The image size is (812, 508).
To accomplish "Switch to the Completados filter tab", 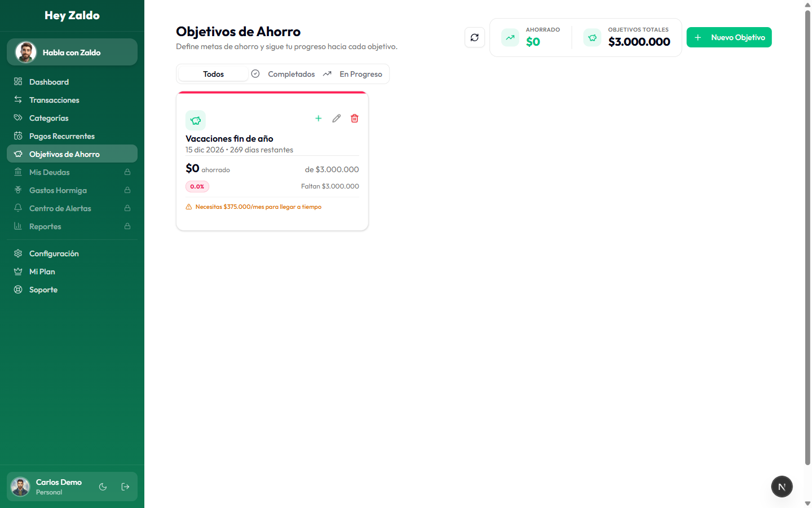I will coord(291,74).
